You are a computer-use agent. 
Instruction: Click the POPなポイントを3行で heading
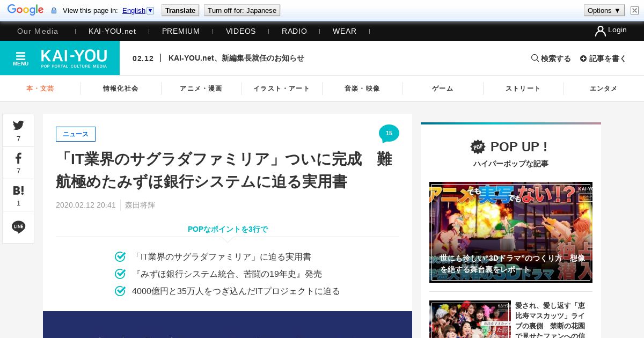pos(228,229)
